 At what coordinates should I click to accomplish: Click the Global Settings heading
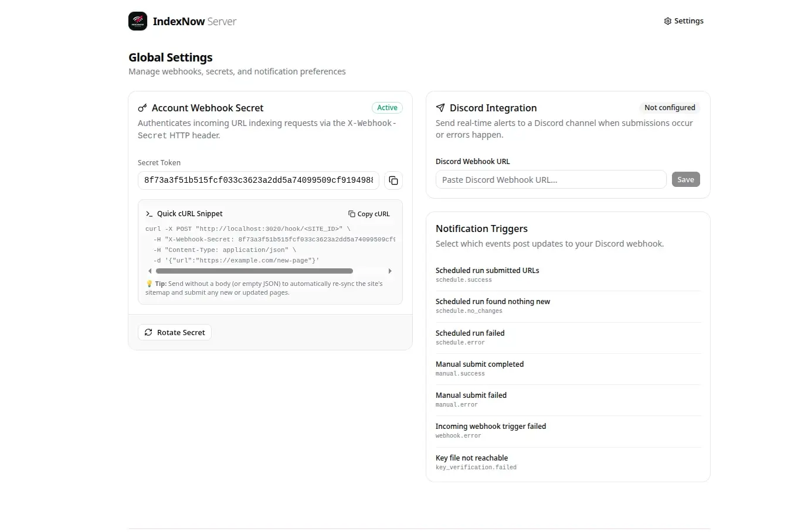pyautogui.click(x=171, y=57)
